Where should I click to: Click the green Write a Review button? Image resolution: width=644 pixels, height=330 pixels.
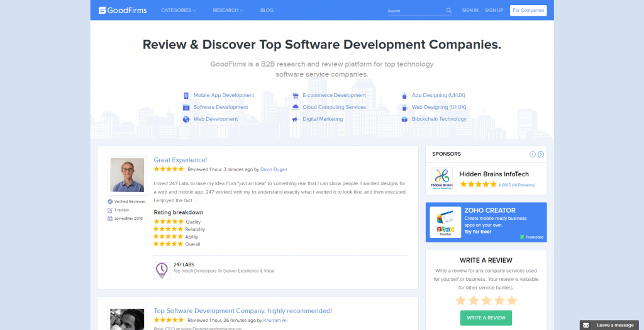pos(486,318)
